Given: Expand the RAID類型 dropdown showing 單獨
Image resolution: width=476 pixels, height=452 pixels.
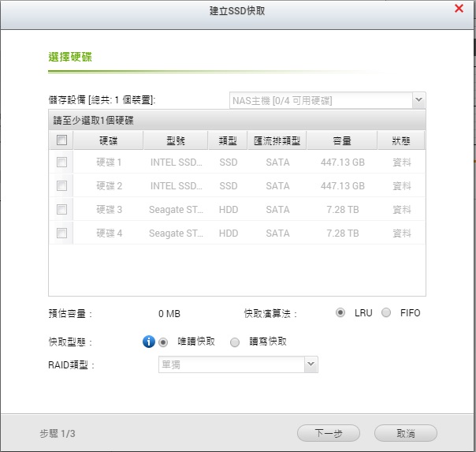Looking at the screenshot, I should tap(238, 364).
